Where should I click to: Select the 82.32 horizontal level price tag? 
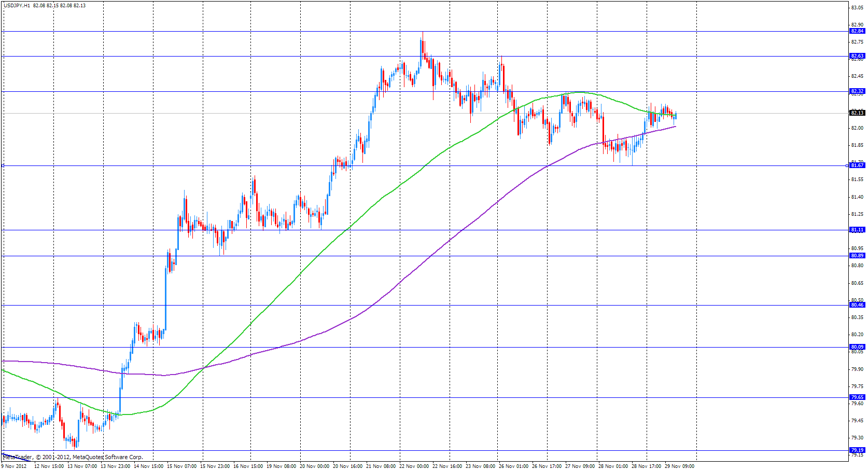click(x=857, y=91)
